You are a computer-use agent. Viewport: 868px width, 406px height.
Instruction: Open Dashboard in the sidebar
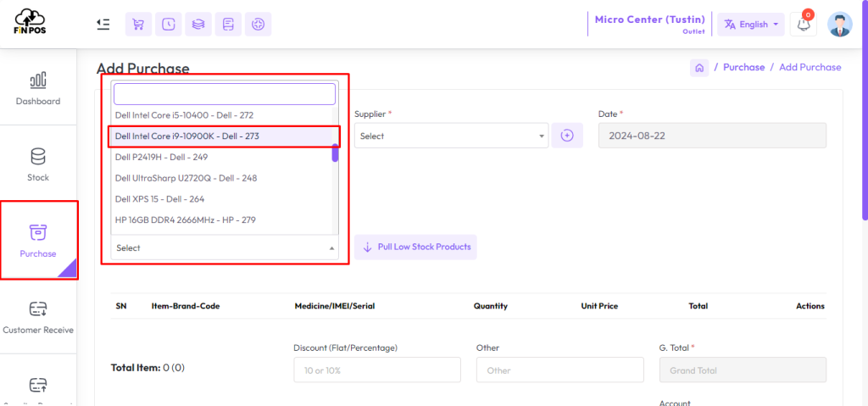[38, 90]
